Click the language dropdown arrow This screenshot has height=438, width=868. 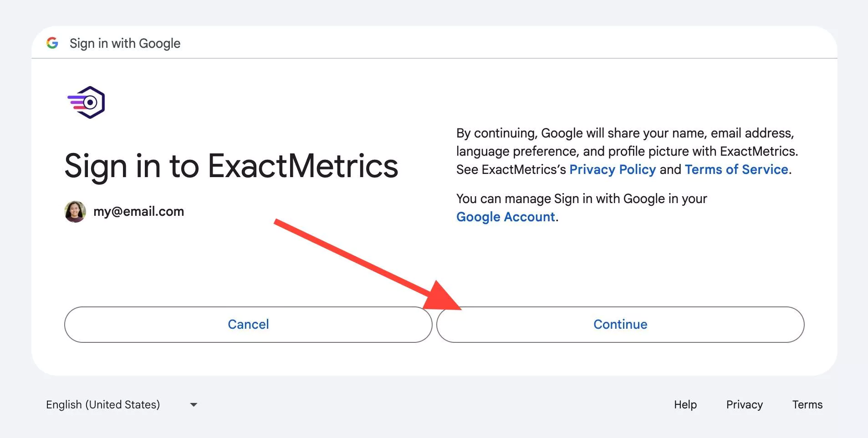coord(194,405)
